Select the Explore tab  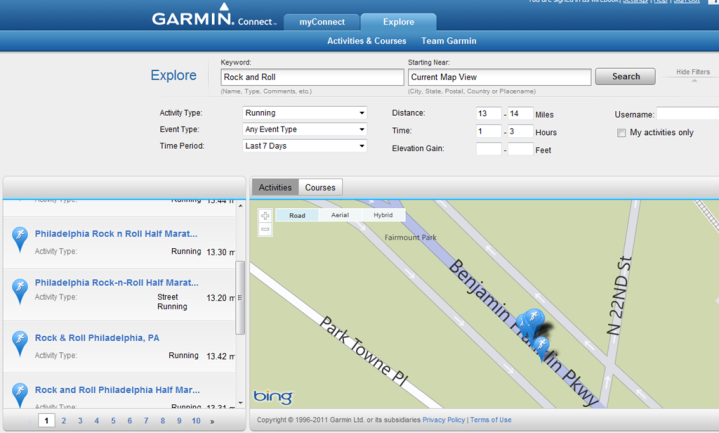coord(398,22)
